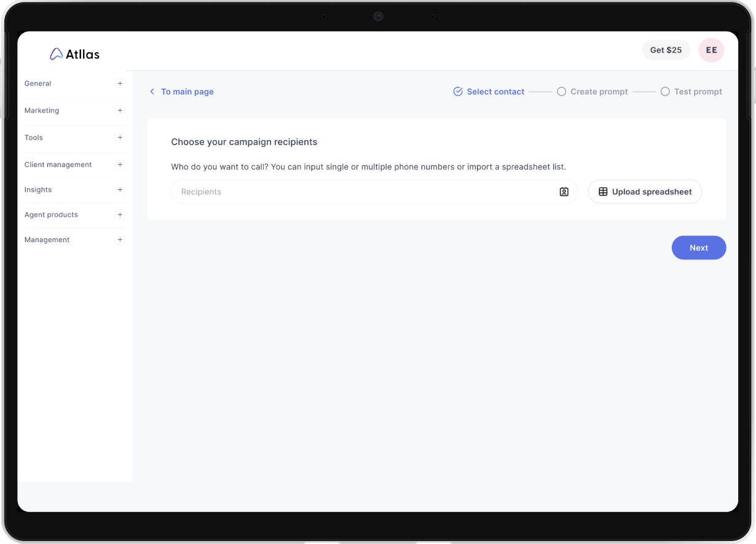Open contact book icon in Recipients field

pyautogui.click(x=564, y=192)
